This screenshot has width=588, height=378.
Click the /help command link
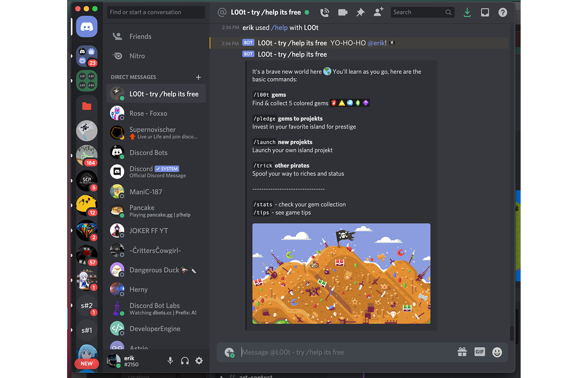(x=279, y=28)
